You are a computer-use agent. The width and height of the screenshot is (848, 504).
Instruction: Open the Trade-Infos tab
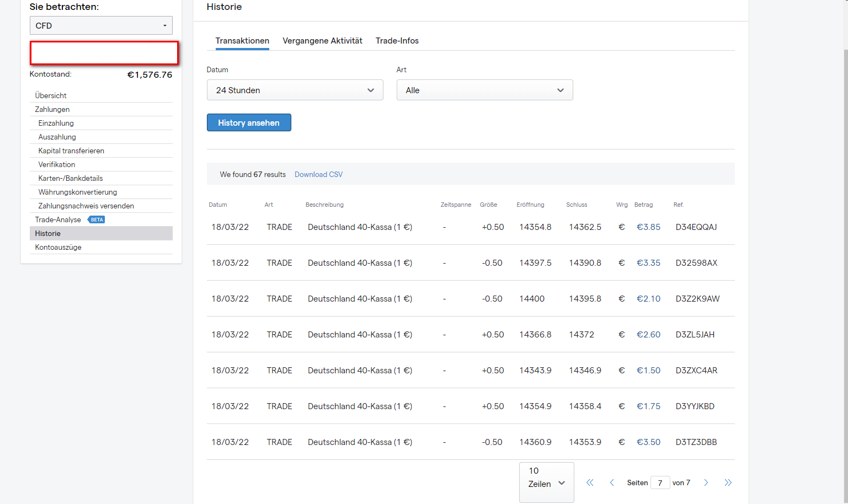tap(397, 41)
